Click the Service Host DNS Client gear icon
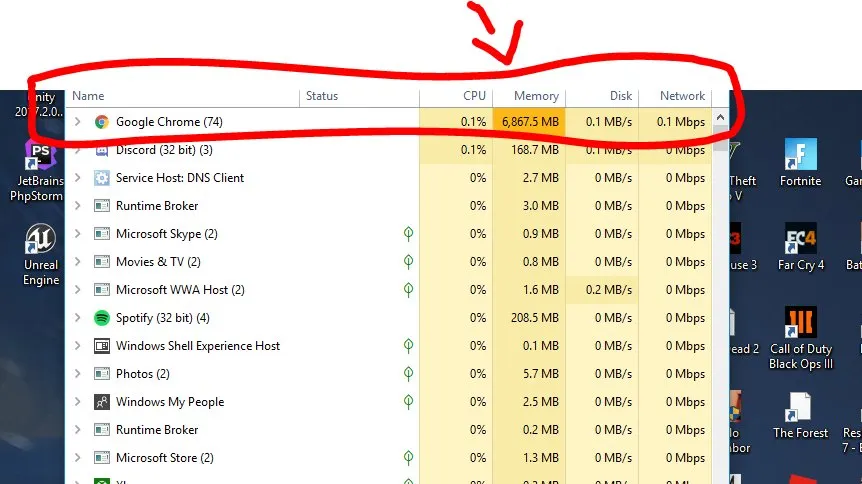Screen dimensions: 862x484 pyautogui.click(x=102, y=178)
